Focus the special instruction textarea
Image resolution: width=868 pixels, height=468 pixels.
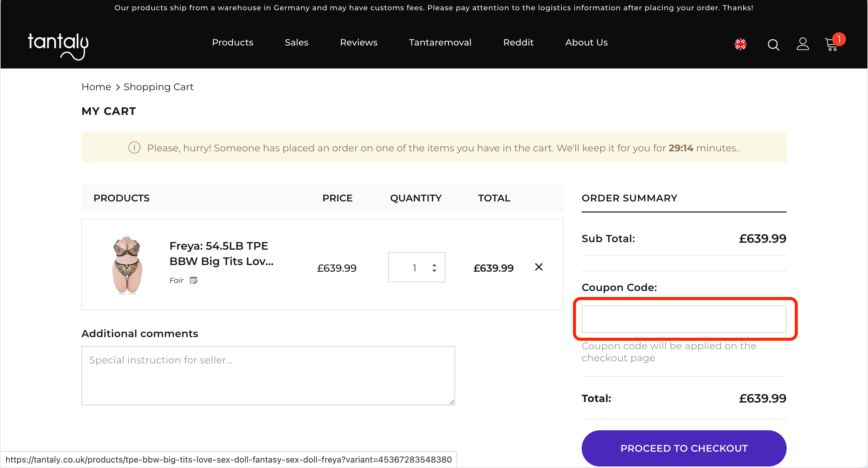coord(268,376)
